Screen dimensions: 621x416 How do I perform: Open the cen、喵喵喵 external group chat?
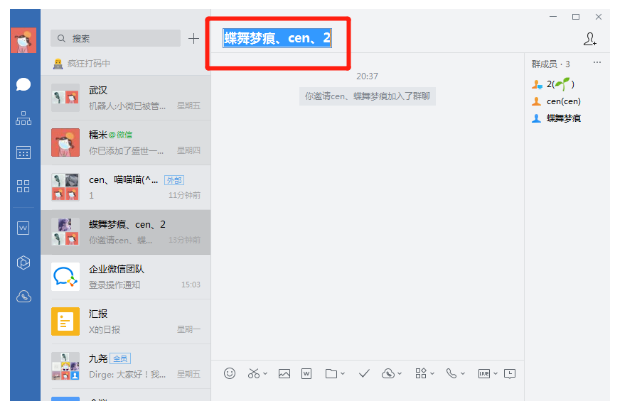click(126, 187)
